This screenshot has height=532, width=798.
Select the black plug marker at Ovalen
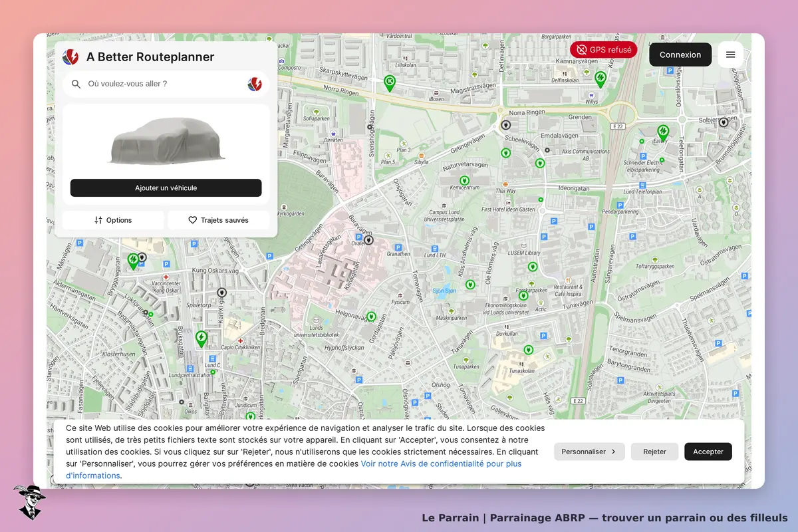coord(368,240)
